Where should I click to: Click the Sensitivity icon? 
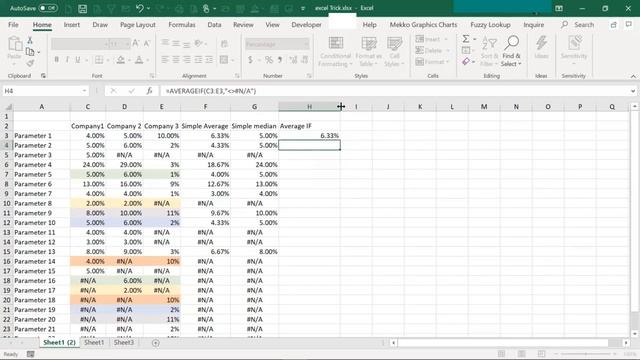pyautogui.click(x=574, y=43)
